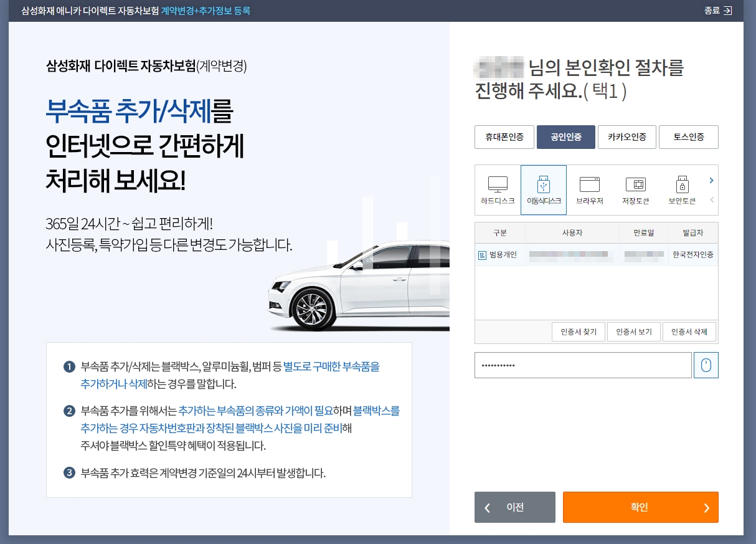Screen dimensions: 756x544
Task: Switch to 휴대폰인증 tab
Action: (504, 137)
